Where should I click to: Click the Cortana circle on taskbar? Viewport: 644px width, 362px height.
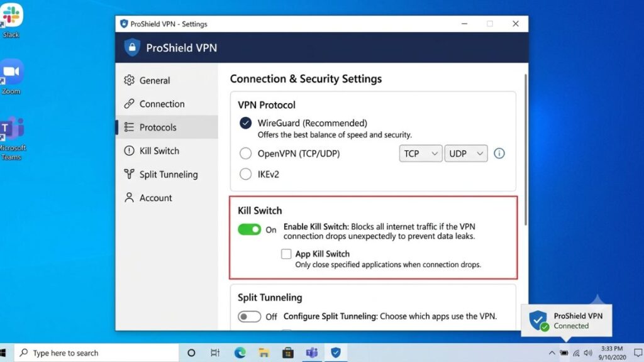click(191, 353)
